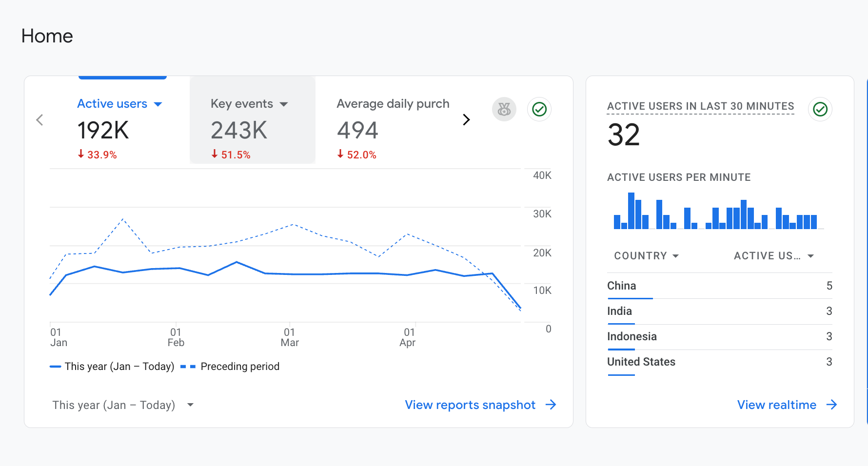
Task: Open the View realtime link
Action: (x=777, y=405)
